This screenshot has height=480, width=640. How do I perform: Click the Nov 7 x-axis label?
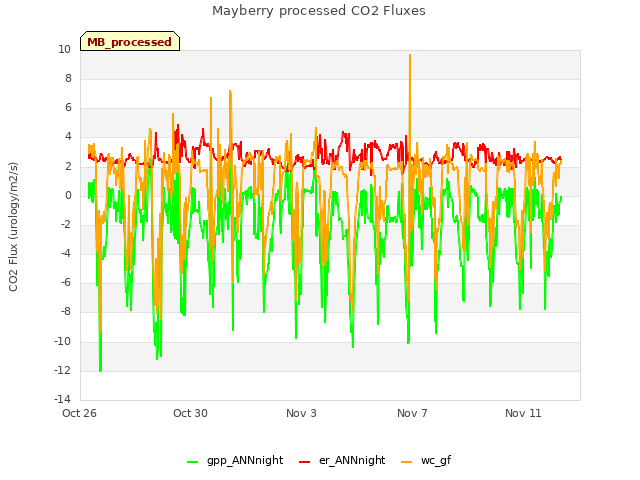tap(412, 413)
